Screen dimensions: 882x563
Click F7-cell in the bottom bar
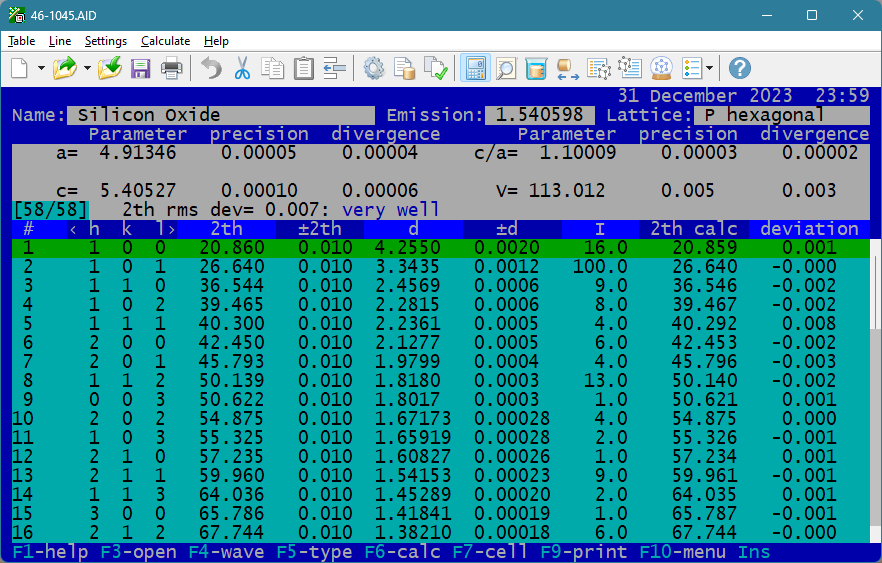pyautogui.click(x=490, y=552)
